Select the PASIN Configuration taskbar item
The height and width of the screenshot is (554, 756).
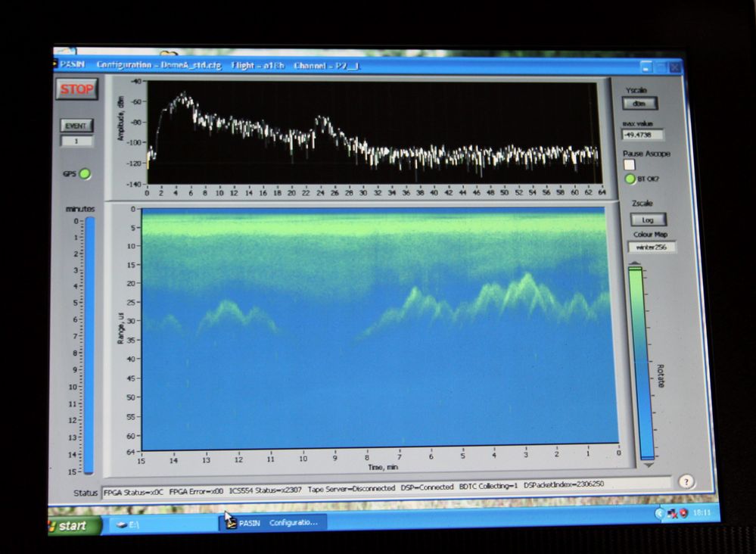pos(274,522)
